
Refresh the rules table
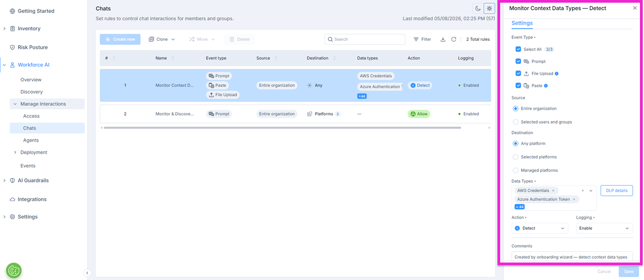[x=454, y=39]
